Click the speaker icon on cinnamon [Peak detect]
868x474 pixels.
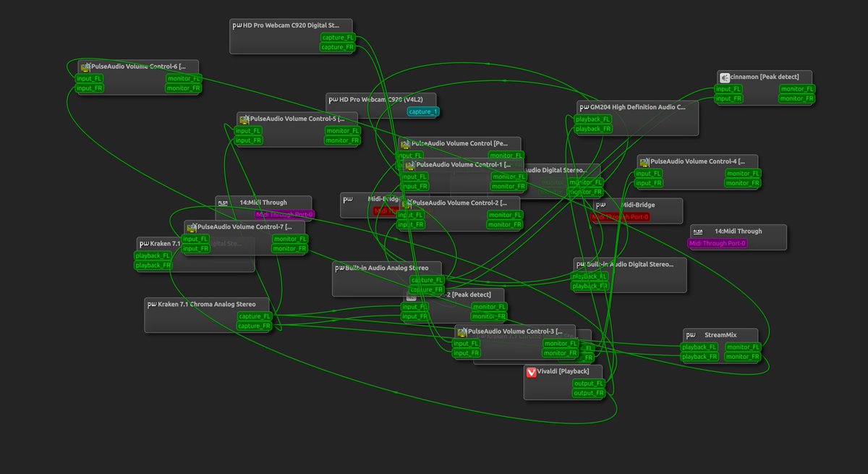coord(725,77)
